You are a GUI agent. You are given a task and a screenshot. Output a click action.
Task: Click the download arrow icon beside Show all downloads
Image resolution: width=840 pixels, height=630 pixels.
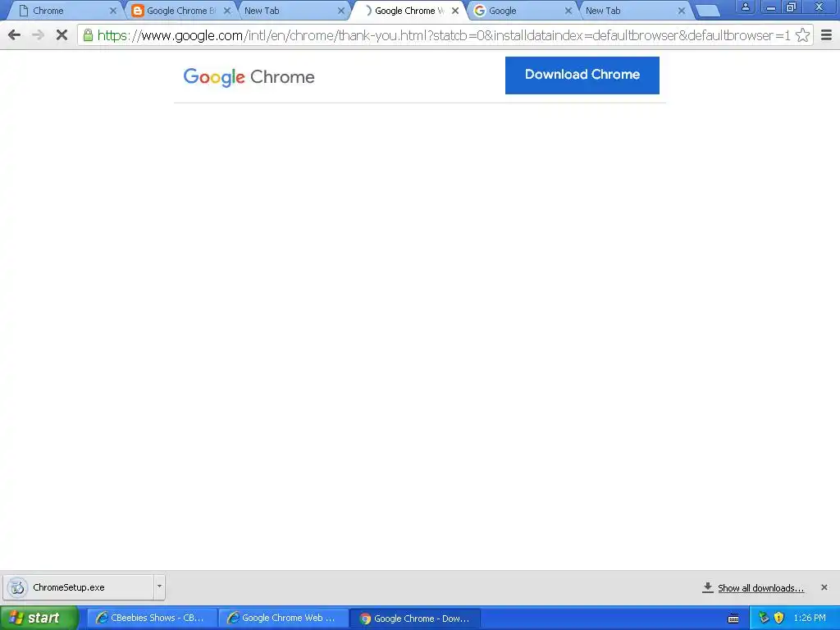point(708,587)
